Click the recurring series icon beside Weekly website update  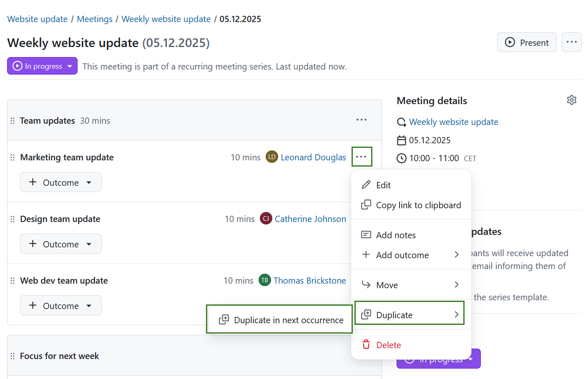(401, 122)
